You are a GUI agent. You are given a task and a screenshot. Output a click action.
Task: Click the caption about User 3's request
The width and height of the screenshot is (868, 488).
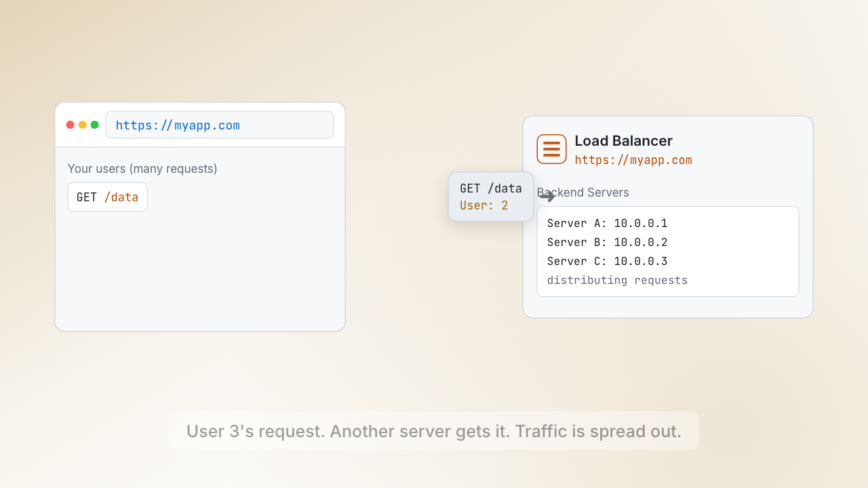(x=434, y=431)
